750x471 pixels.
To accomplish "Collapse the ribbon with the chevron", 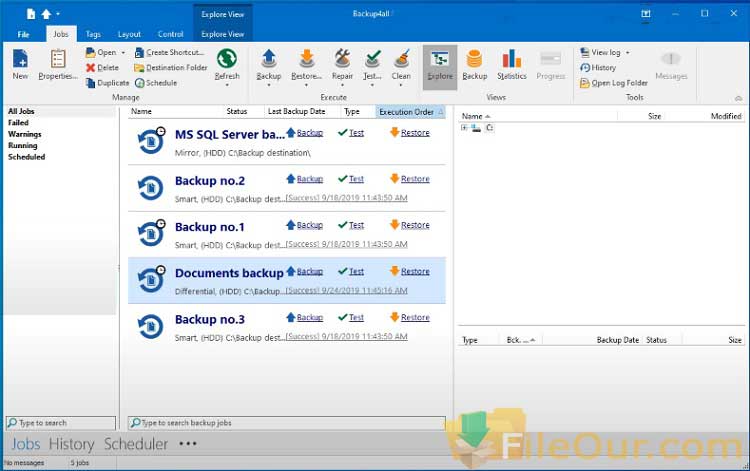I will (x=739, y=98).
